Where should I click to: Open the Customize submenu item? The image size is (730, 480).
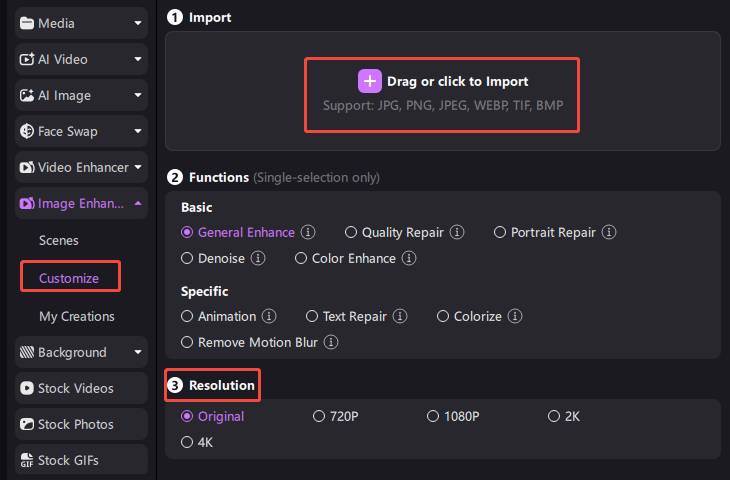69,278
